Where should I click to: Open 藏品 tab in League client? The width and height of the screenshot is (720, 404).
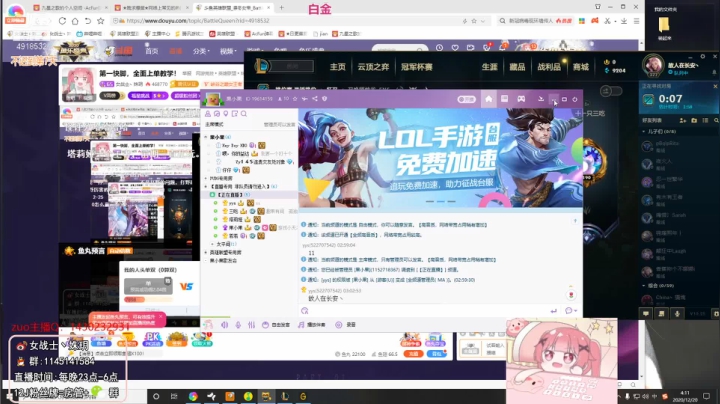(x=517, y=67)
